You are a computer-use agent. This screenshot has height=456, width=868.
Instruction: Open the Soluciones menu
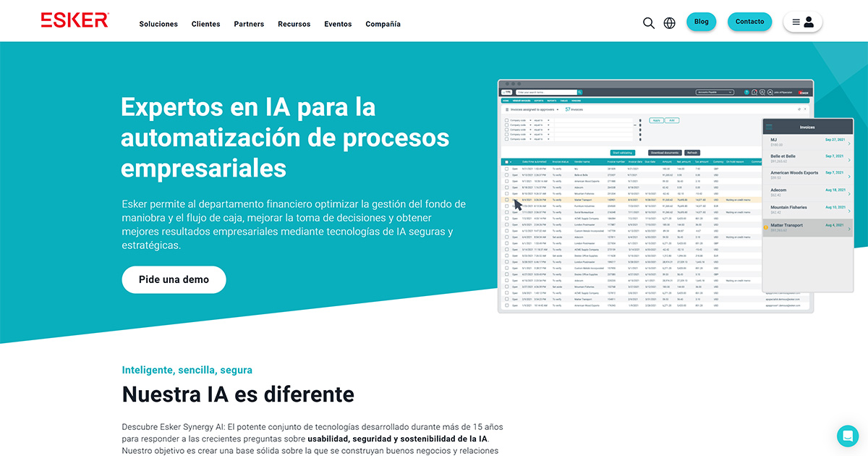coord(158,24)
